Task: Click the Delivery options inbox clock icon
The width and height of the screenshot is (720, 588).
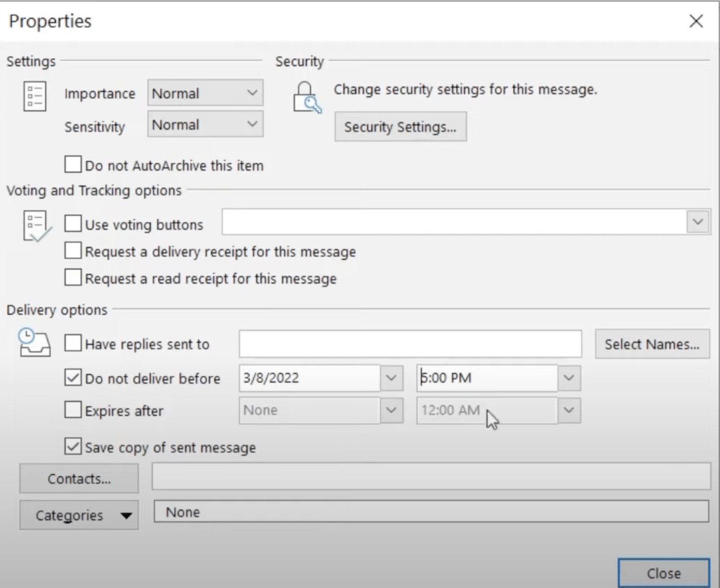Action: (35, 342)
